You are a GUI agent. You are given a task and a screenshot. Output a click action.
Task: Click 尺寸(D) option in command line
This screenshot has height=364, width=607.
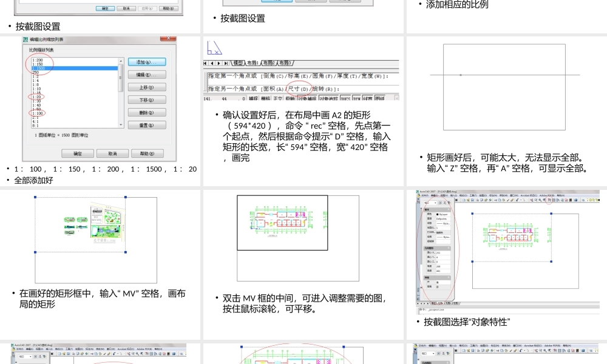tap(298, 89)
